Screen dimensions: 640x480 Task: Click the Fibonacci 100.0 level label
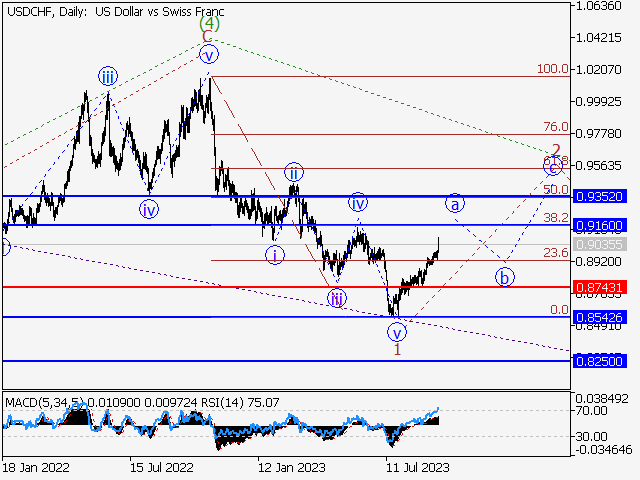click(x=553, y=69)
